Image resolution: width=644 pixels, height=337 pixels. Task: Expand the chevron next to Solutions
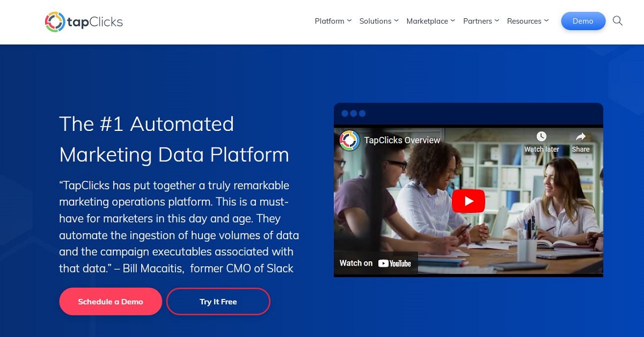tap(396, 21)
